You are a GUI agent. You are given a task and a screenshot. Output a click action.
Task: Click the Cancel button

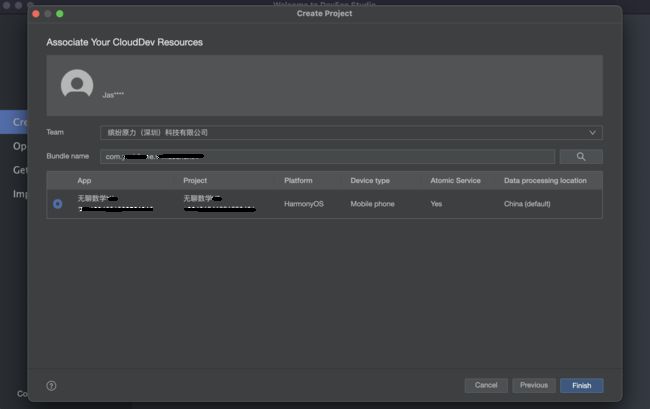pos(486,385)
